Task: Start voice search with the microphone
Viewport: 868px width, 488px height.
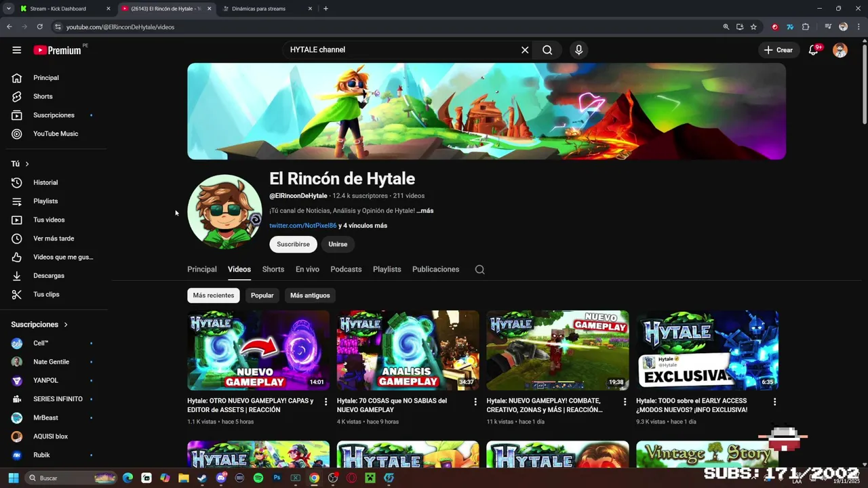Action: 578,49
